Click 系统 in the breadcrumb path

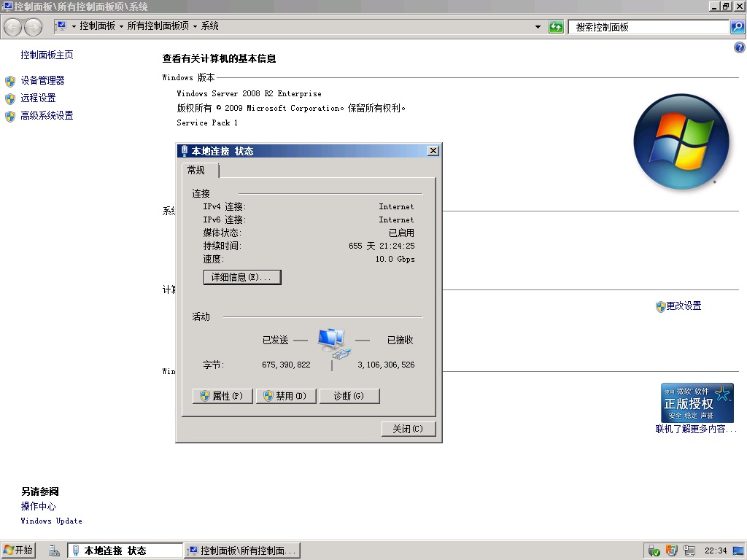209,26
